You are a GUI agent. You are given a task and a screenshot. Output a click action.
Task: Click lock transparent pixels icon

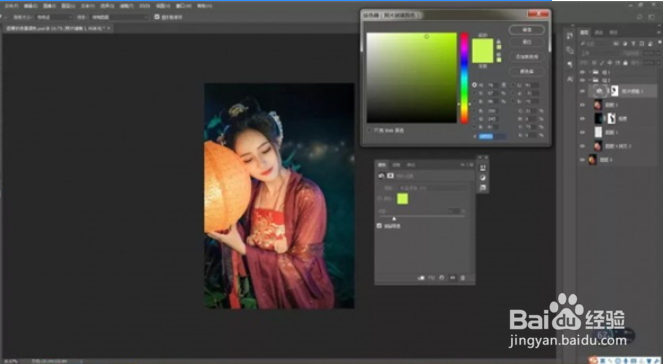594,63
